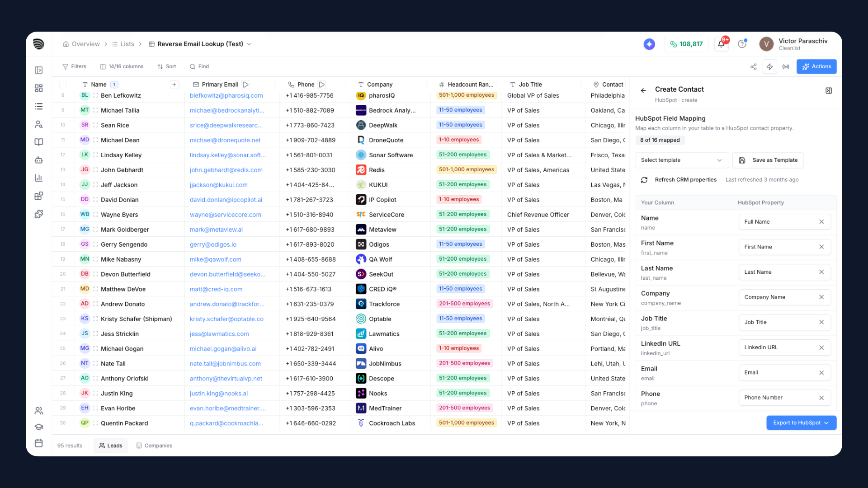Click the blue AI sparkle circle icon
868x488 pixels.
click(x=649, y=44)
